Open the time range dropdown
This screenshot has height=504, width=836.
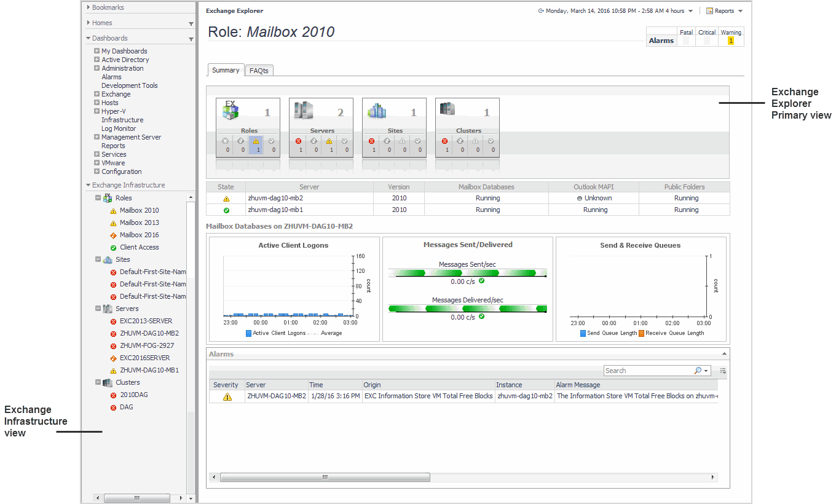coord(691,11)
